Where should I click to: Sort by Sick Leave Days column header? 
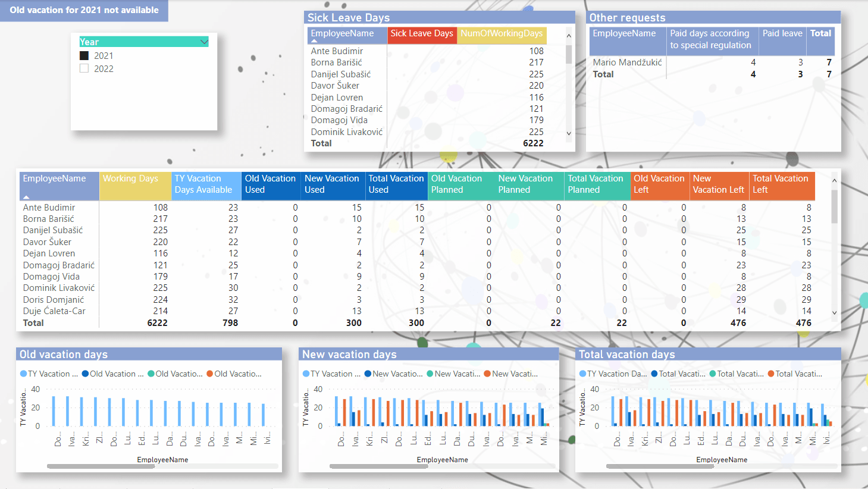422,33
